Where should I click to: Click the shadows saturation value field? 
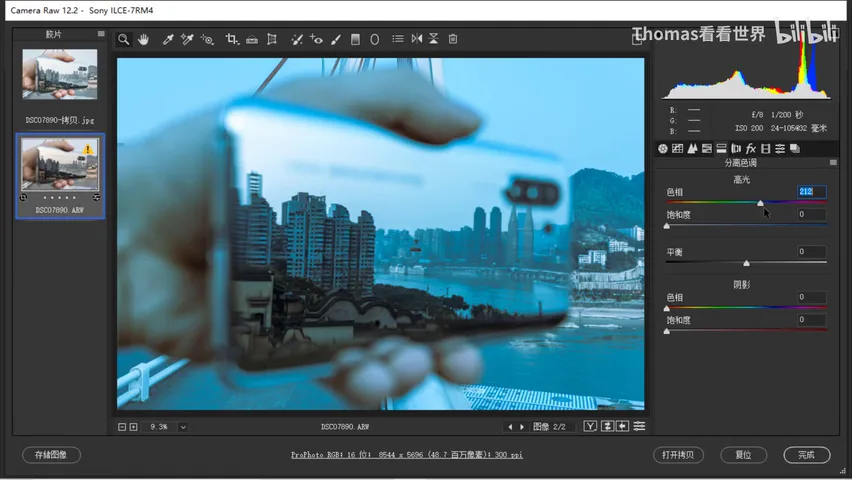[x=812, y=320]
